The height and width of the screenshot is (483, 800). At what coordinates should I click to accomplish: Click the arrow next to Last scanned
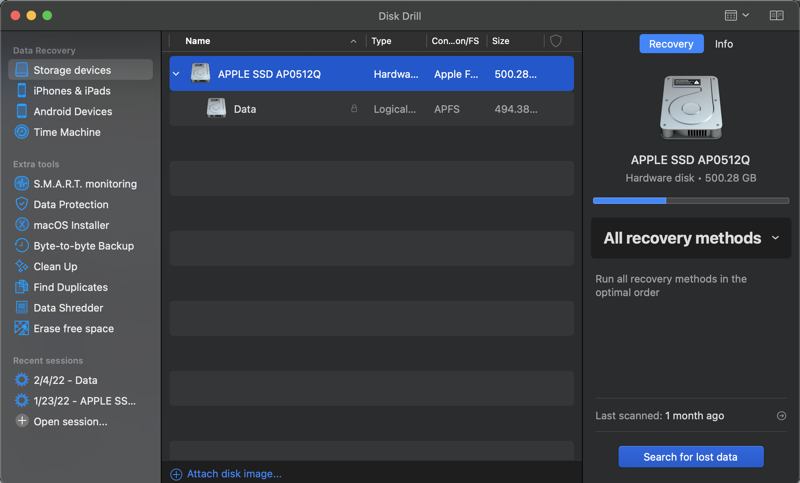pyautogui.click(x=781, y=416)
